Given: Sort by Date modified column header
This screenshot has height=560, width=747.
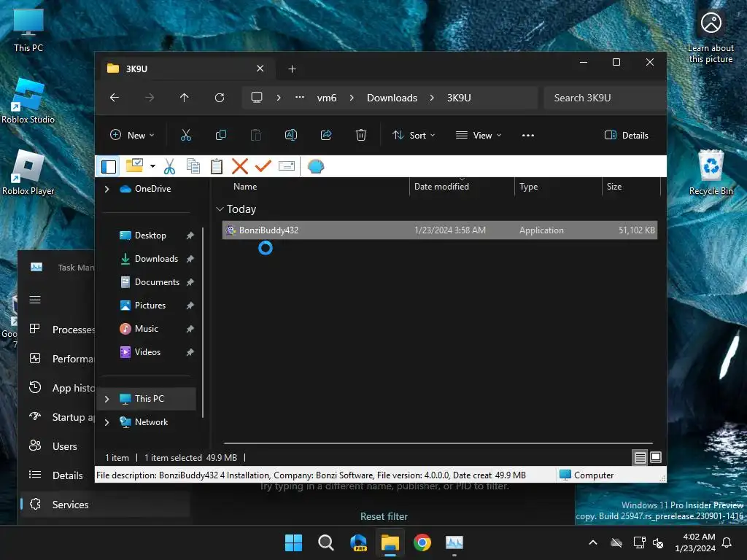Looking at the screenshot, I should (441, 187).
